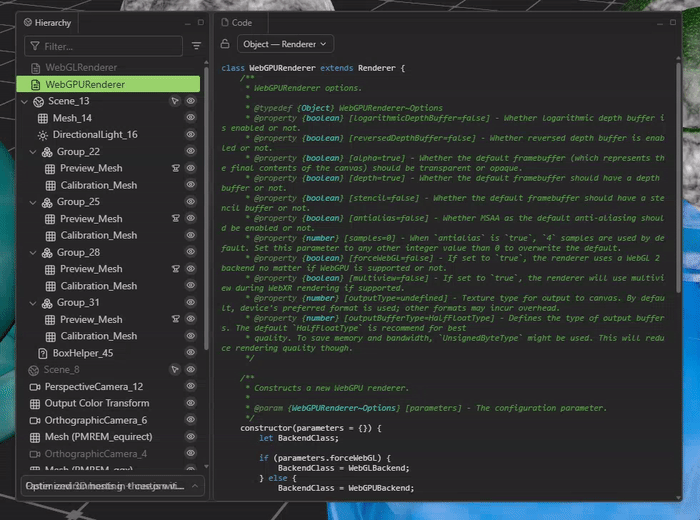Toggle visibility of Scene_13
Image resolution: width=700 pixels, height=520 pixels.
pyautogui.click(x=191, y=101)
